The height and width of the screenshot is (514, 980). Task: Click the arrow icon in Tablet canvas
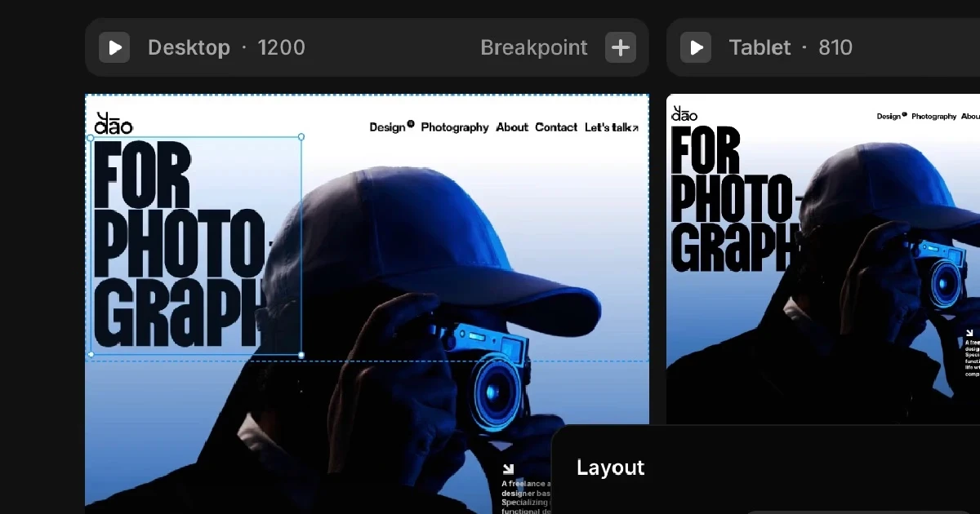point(969,333)
